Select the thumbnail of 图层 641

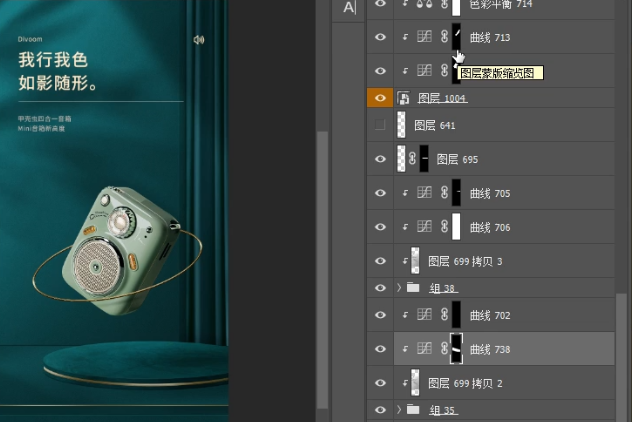[x=401, y=125]
